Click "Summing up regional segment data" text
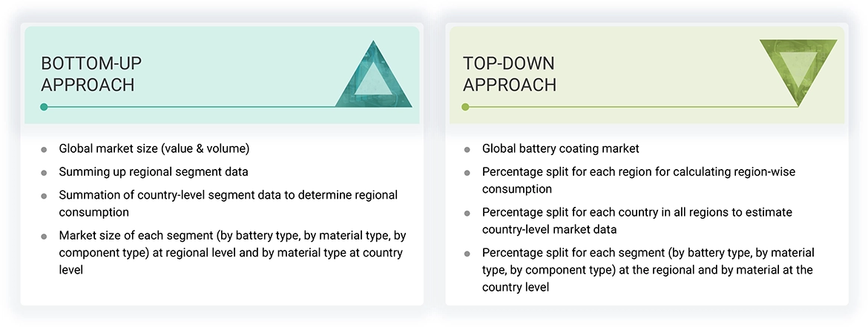This screenshot has width=868, height=327. click(x=154, y=172)
